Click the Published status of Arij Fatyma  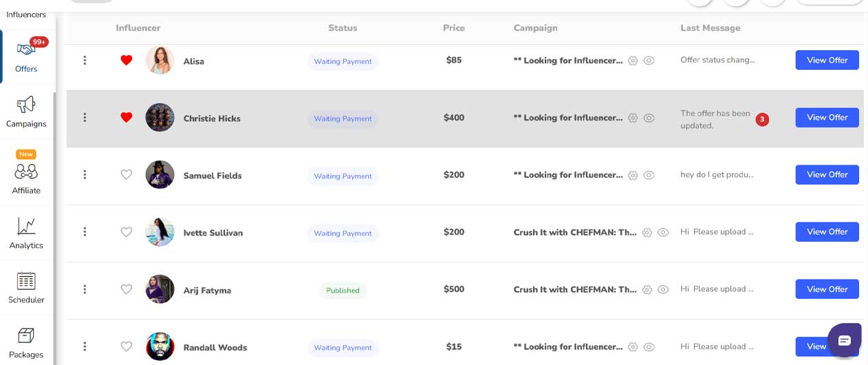[x=343, y=291]
